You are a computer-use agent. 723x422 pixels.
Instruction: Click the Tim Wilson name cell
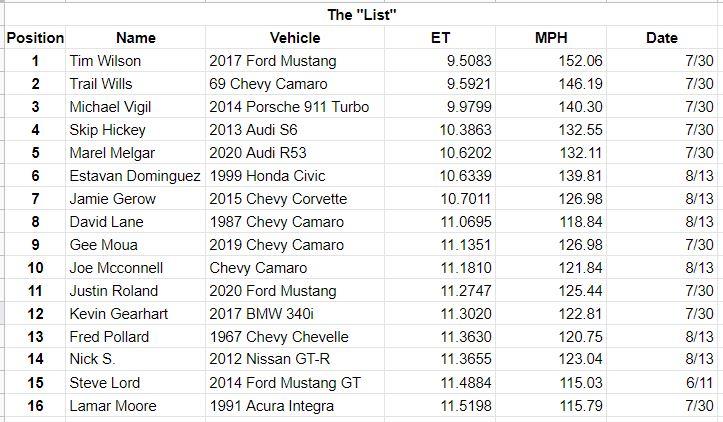point(136,60)
